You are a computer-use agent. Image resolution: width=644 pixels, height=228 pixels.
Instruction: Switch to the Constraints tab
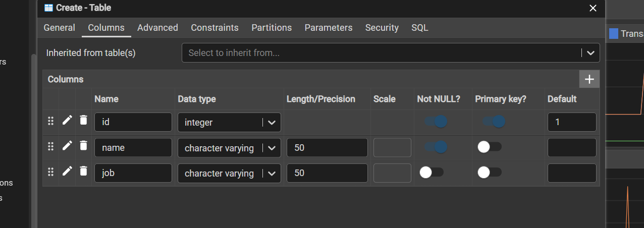tap(214, 28)
